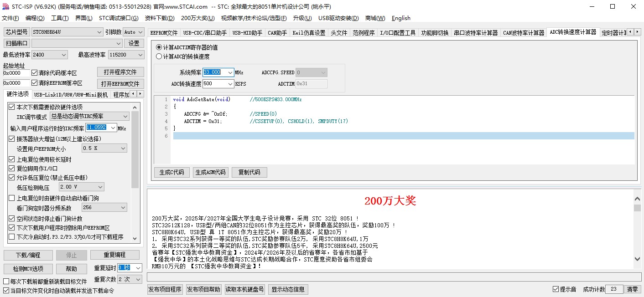Click the 生成C代码 button

coord(172,172)
